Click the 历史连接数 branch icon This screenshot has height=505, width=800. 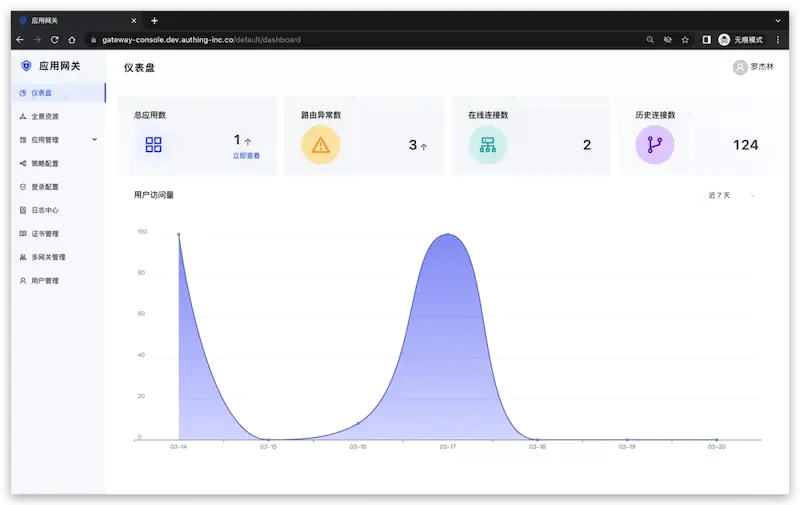tap(655, 145)
